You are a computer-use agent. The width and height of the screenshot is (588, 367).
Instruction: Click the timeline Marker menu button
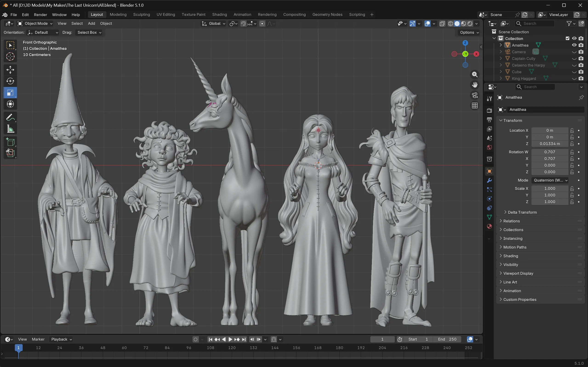38,339
